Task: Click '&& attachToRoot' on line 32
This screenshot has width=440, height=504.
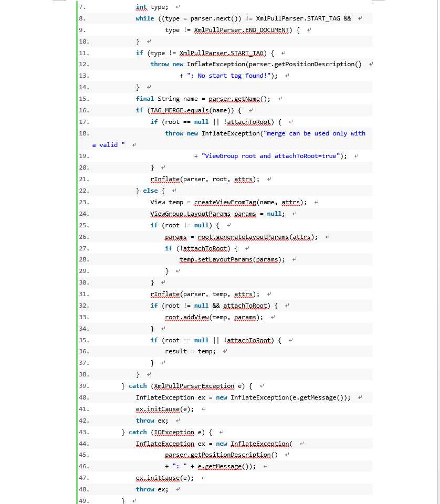Action: pyautogui.click(x=241, y=306)
